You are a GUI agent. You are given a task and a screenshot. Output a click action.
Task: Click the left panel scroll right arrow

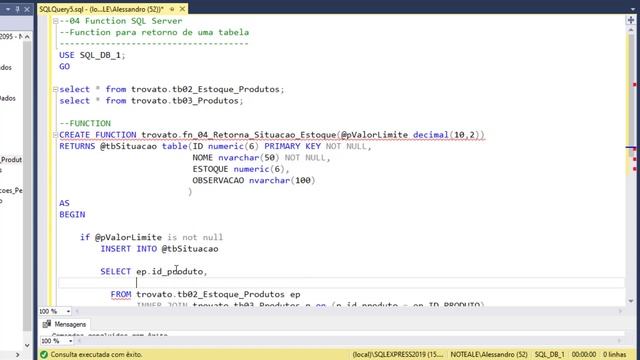point(18,355)
